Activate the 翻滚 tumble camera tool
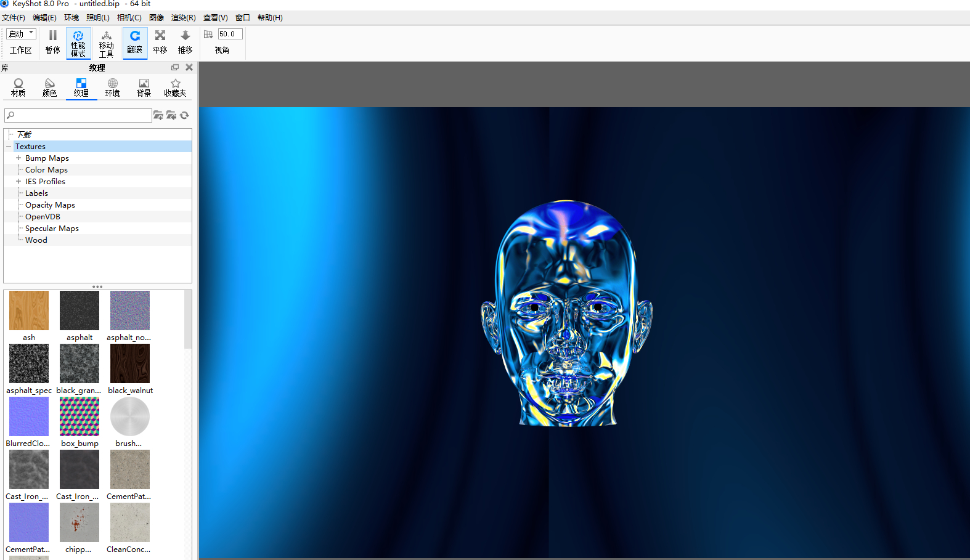 pos(135,43)
